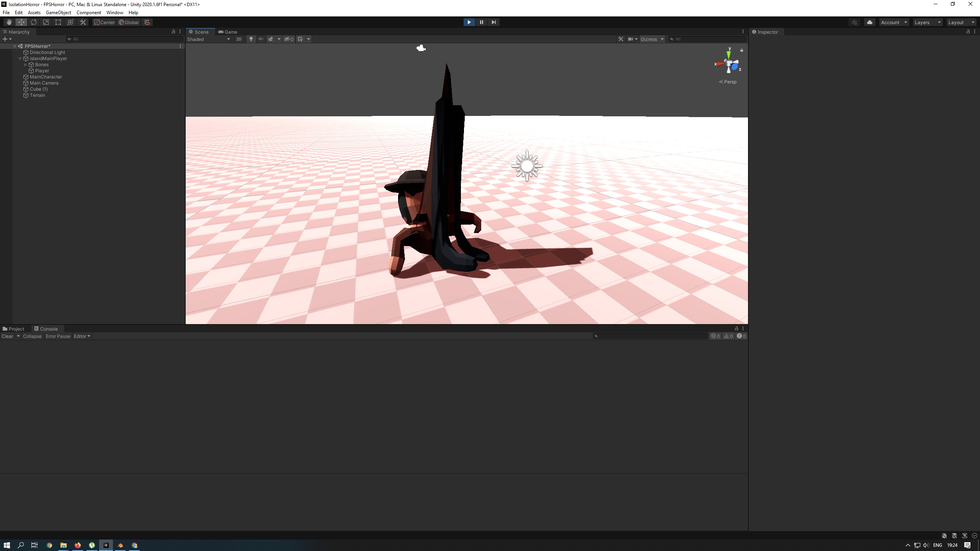Open the Assets menu
Image resolution: width=980 pixels, height=551 pixels.
pos(34,13)
